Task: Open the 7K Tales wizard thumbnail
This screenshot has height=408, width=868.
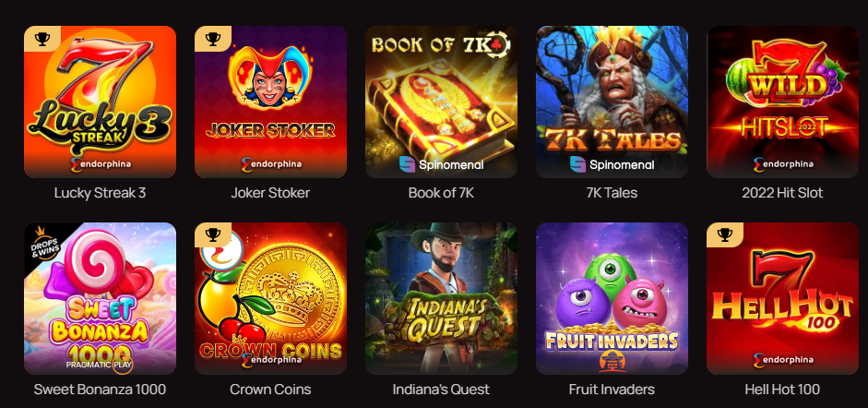Action: tap(612, 102)
